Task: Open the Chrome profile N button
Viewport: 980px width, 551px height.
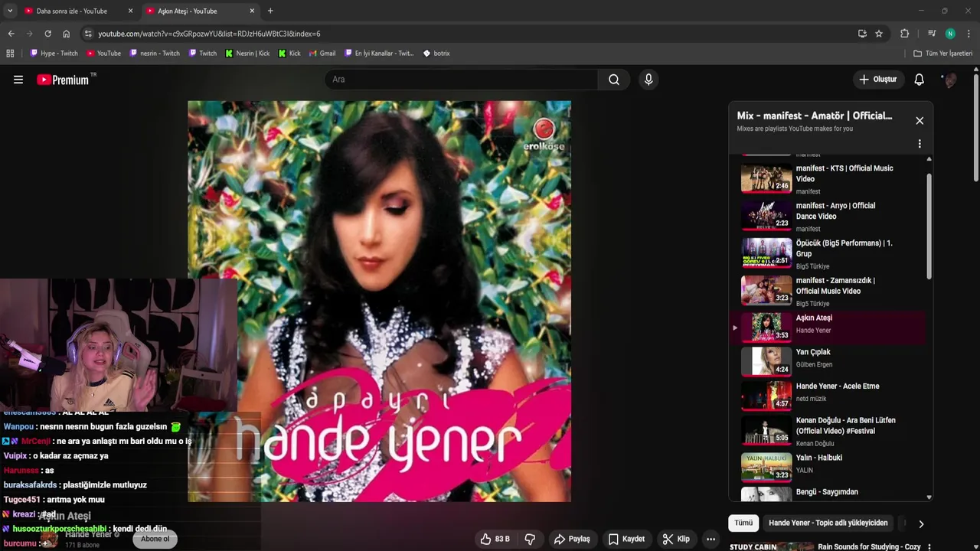Action: pos(950,34)
